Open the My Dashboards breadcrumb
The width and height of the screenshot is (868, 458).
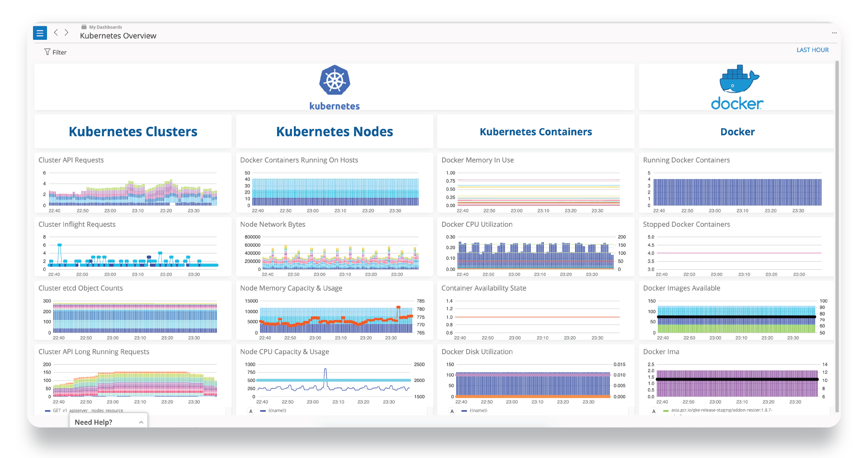click(105, 27)
